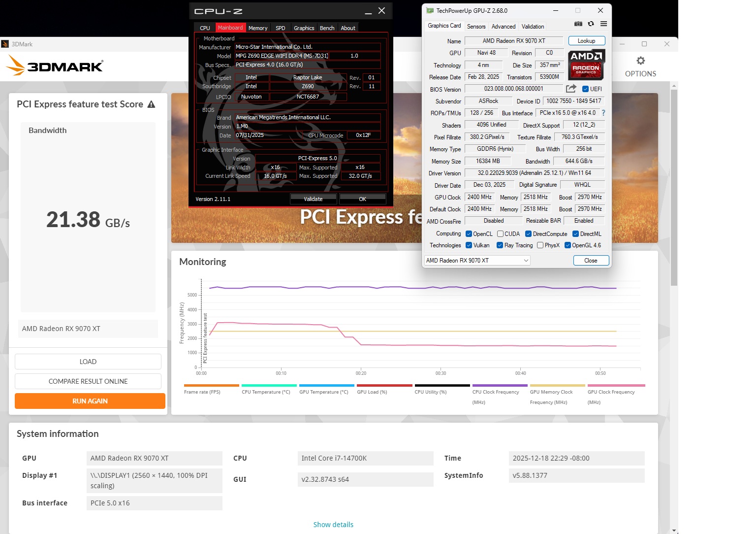The width and height of the screenshot is (756, 534).
Task: Click the 3DMark title bar app icon
Action: [x=5, y=44]
